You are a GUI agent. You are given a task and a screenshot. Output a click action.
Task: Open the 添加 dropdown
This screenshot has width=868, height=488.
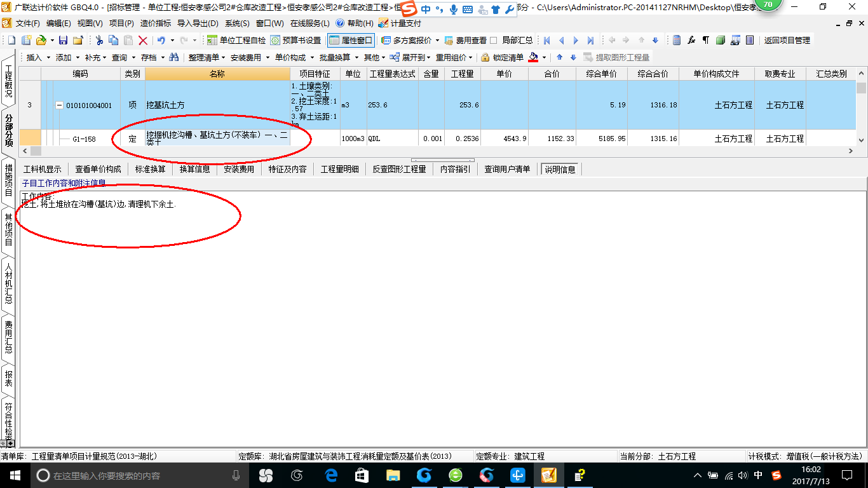[x=67, y=57]
